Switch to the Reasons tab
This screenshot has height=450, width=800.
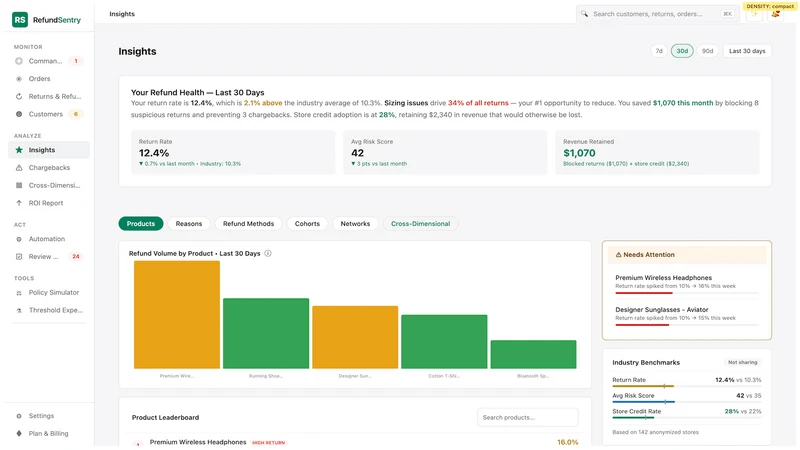tap(189, 224)
